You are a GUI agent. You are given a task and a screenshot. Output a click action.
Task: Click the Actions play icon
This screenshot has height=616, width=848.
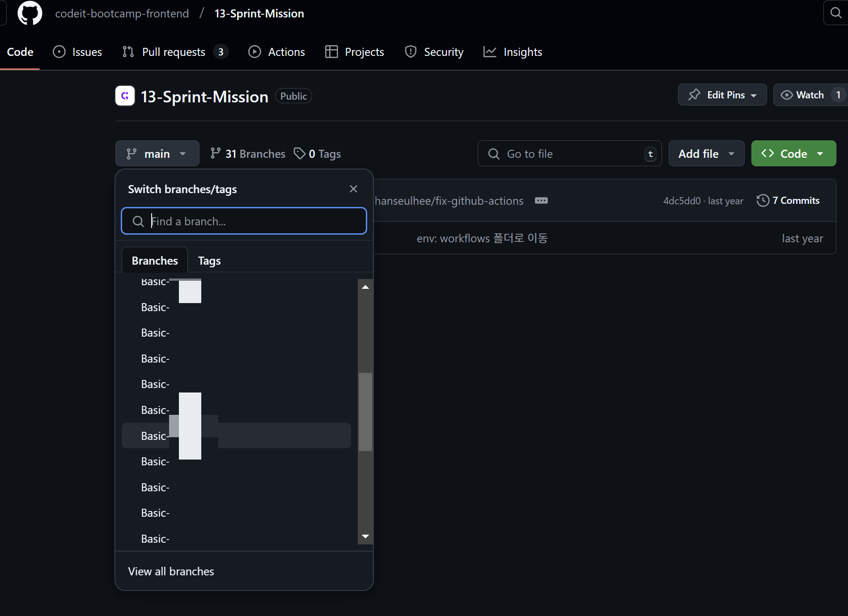(254, 52)
